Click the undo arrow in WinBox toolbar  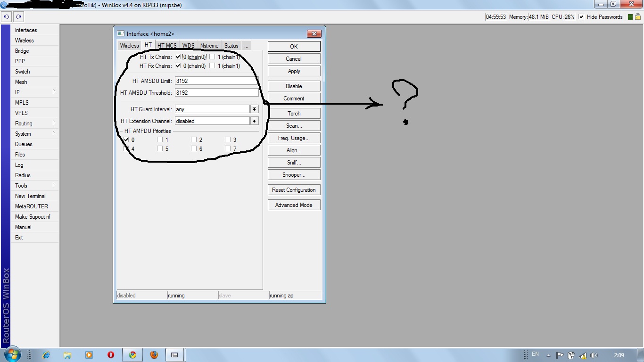(x=6, y=16)
